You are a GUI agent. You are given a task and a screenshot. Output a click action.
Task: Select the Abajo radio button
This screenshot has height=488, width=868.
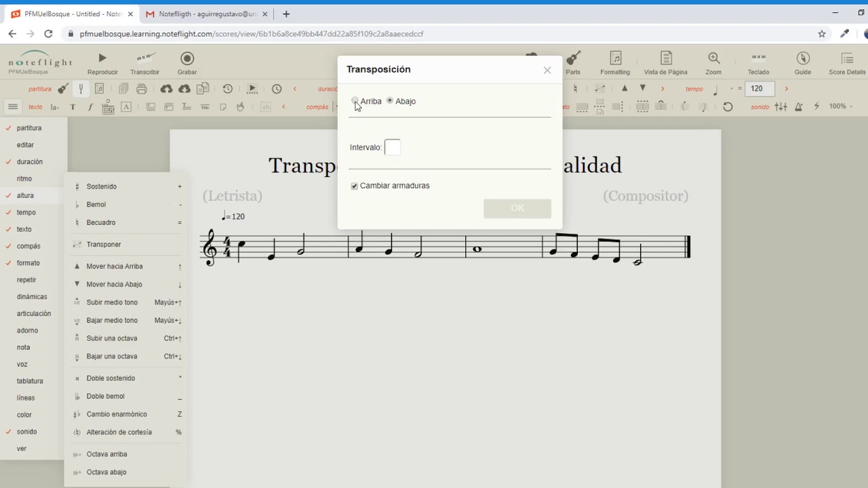[x=390, y=100]
